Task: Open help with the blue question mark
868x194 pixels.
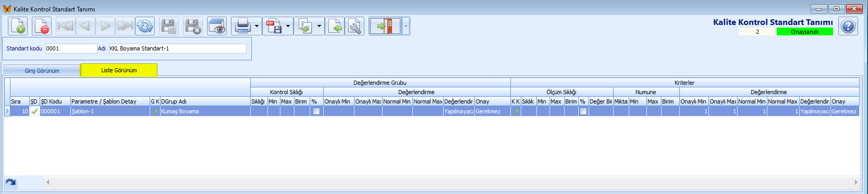Action: point(848,26)
